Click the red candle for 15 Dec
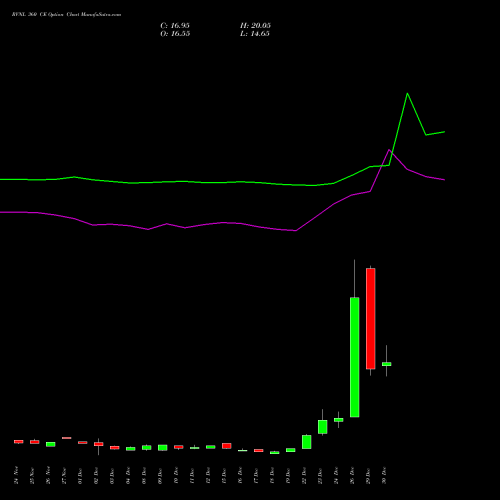 tap(227, 446)
